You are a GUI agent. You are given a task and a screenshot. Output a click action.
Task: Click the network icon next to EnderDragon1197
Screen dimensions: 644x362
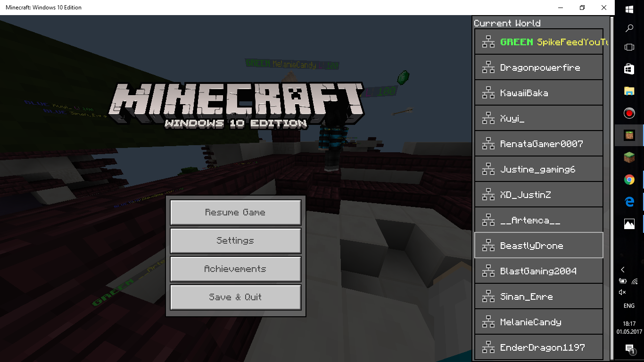[x=488, y=347]
